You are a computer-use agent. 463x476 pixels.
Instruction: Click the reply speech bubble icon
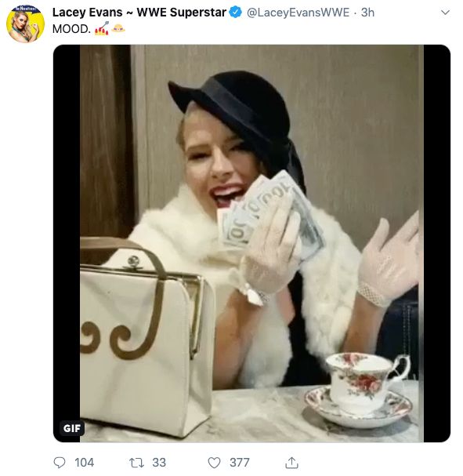coord(59,463)
